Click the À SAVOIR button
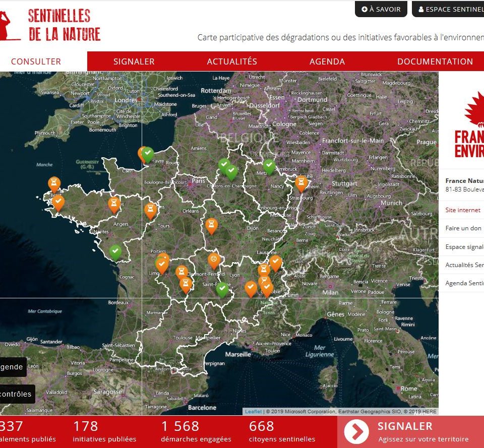 pos(381,9)
